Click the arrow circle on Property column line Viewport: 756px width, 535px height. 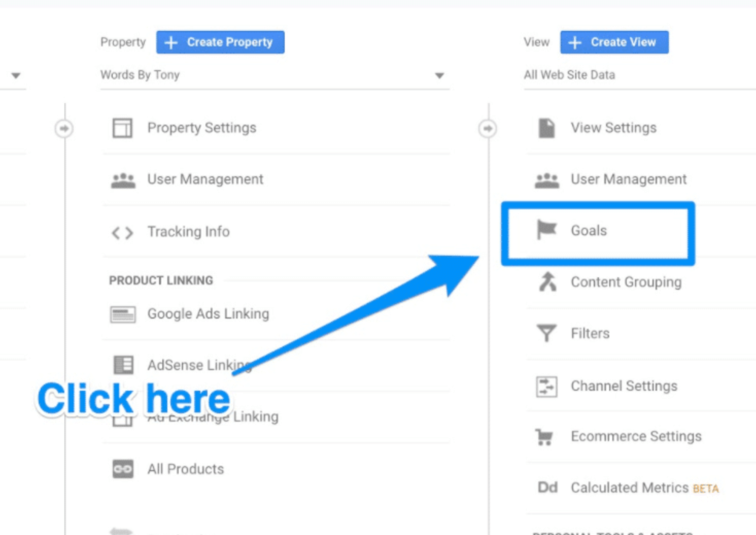pyautogui.click(x=64, y=128)
